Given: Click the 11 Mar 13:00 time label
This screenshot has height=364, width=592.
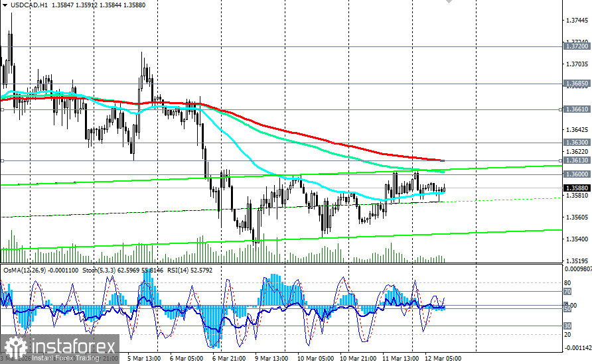Looking at the screenshot, I should click(x=400, y=358).
